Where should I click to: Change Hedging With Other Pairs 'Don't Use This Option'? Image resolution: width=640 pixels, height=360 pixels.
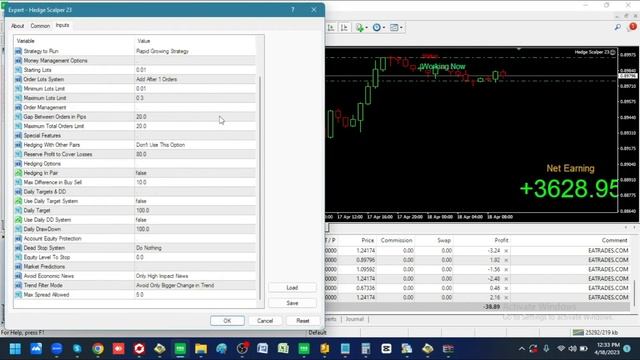pyautogui.click(x=195, y=145)
